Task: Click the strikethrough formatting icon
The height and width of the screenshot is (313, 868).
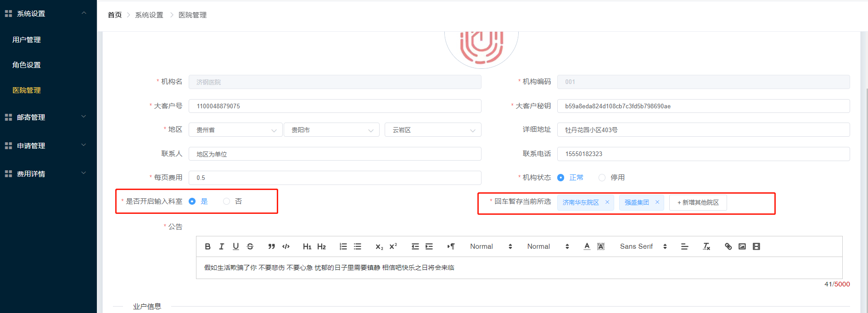Action: pos(250,246)
